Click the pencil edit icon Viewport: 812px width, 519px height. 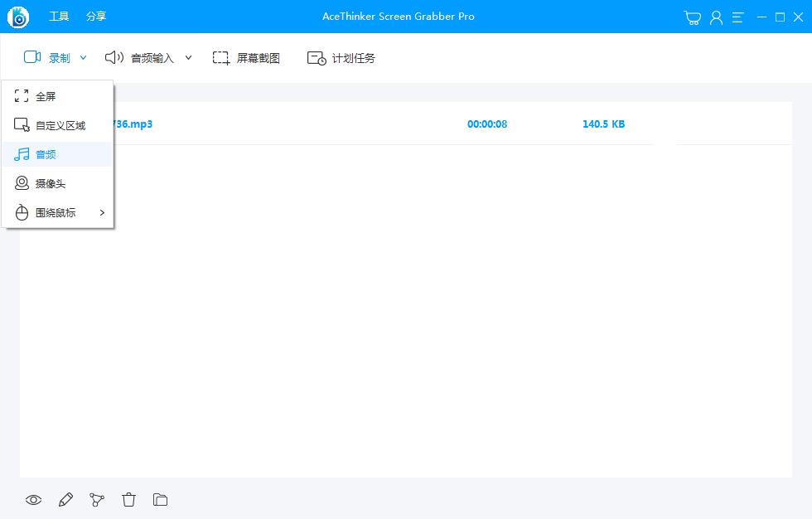pyautogui.click(x=65, y=500)
